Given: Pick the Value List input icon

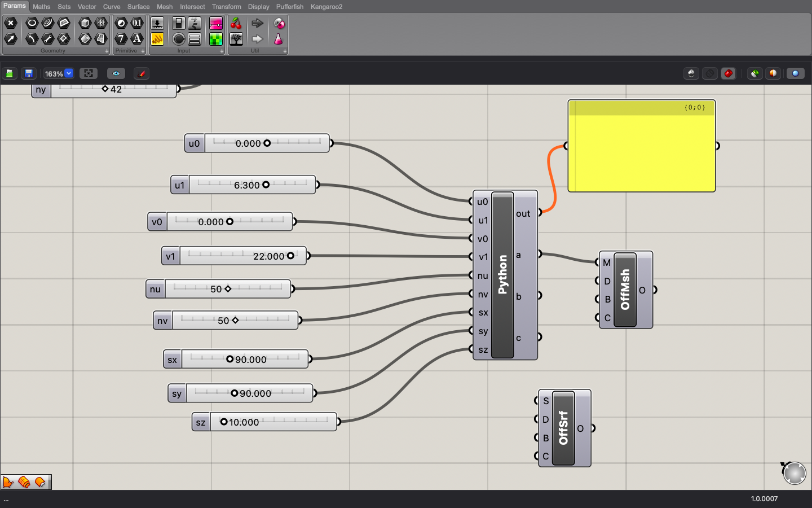Looking at the screenshot, I should [195, 39].
